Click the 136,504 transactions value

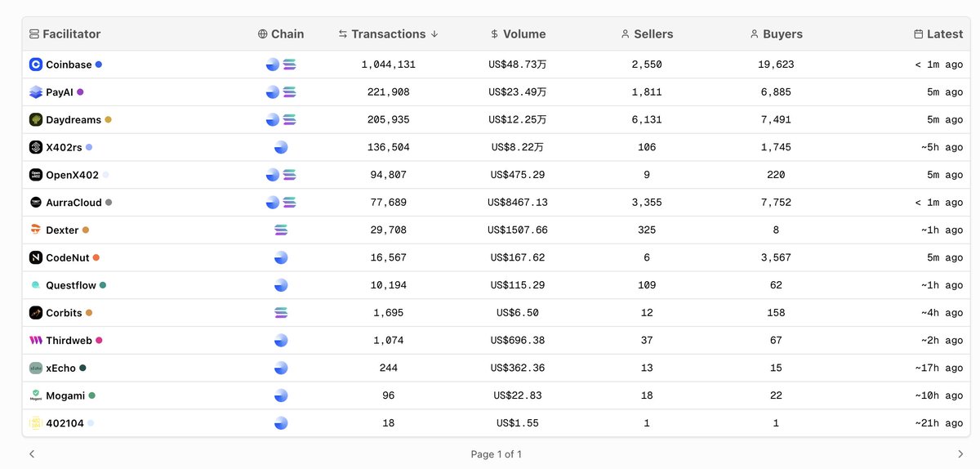click(x=388, y=147)
